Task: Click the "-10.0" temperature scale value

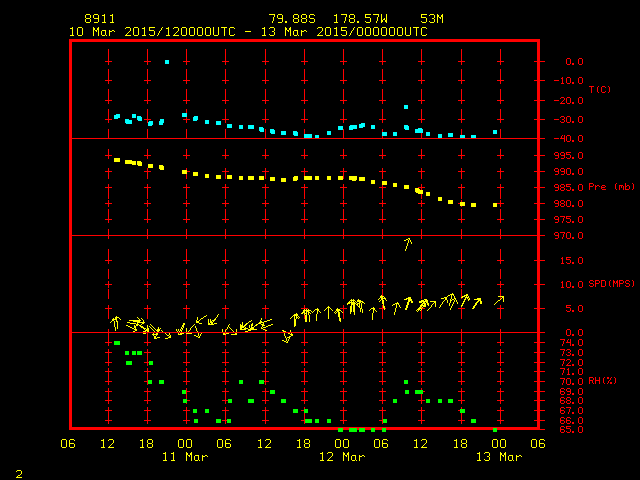Action: coord(569,80)
